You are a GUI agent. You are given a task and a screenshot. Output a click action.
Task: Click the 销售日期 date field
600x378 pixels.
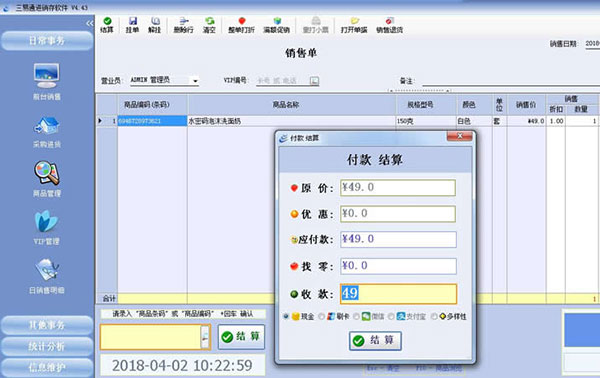592,44
